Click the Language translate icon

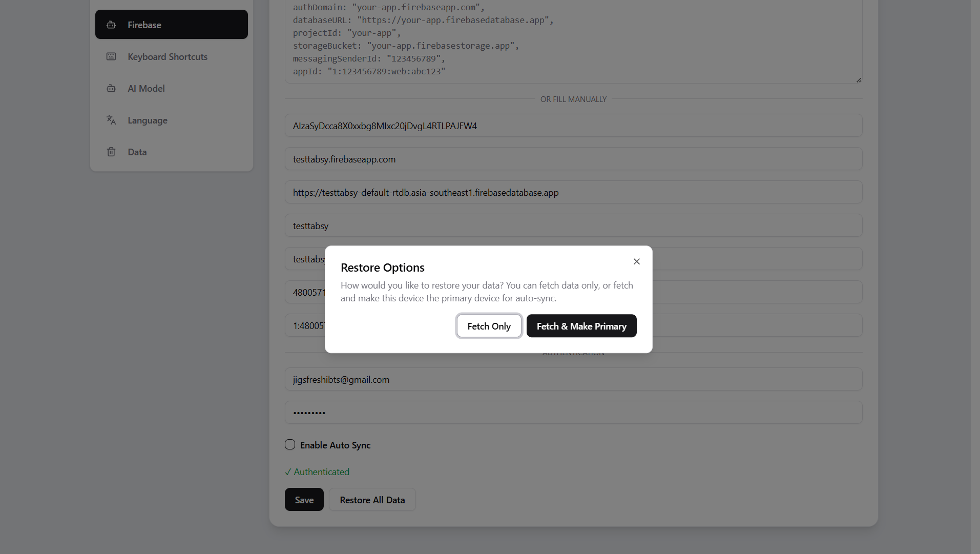(x=111, y=120)
